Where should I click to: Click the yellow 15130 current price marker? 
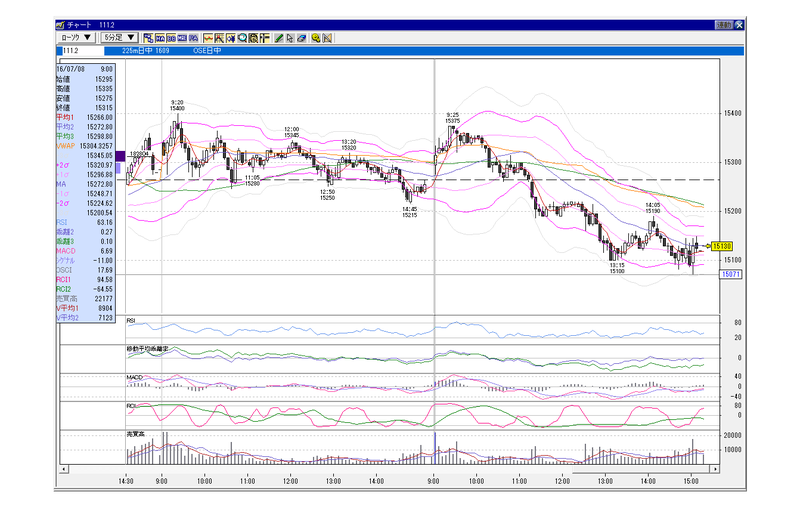tap(722, 246)
